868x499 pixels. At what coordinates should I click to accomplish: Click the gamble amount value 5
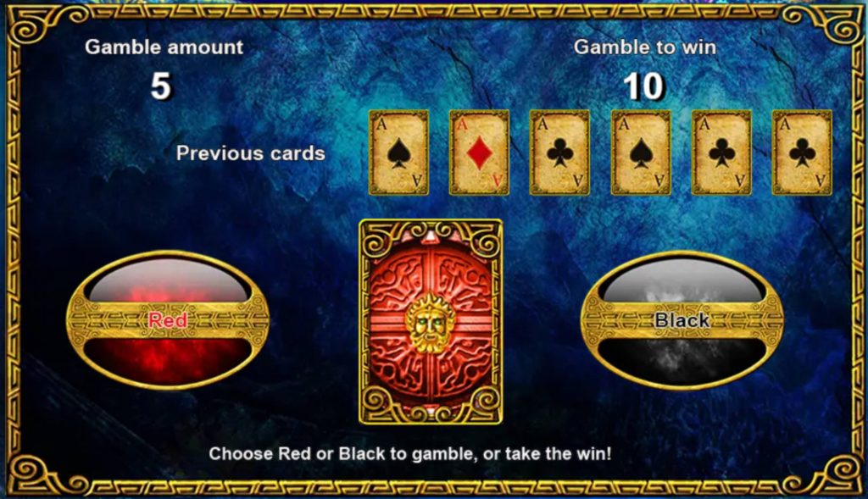160,86
